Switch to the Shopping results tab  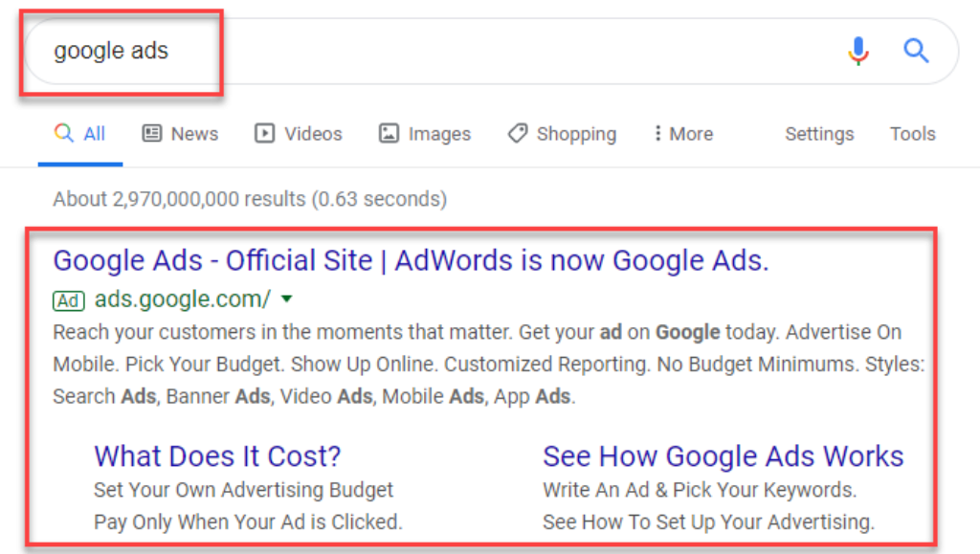tap(576, 134)
